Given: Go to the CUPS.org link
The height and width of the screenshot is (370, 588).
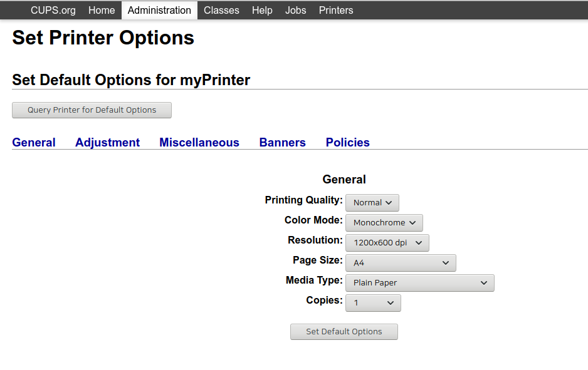Looking at the screenshot, I should coord(53,10).
